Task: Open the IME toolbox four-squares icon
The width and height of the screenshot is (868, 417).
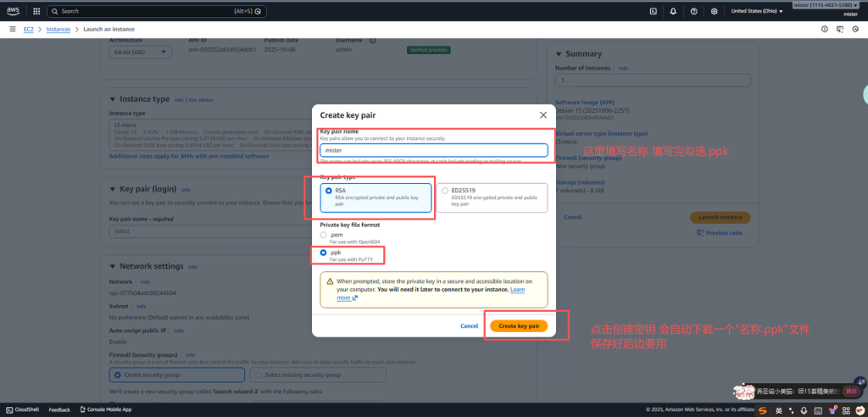Action: (846, 410)
